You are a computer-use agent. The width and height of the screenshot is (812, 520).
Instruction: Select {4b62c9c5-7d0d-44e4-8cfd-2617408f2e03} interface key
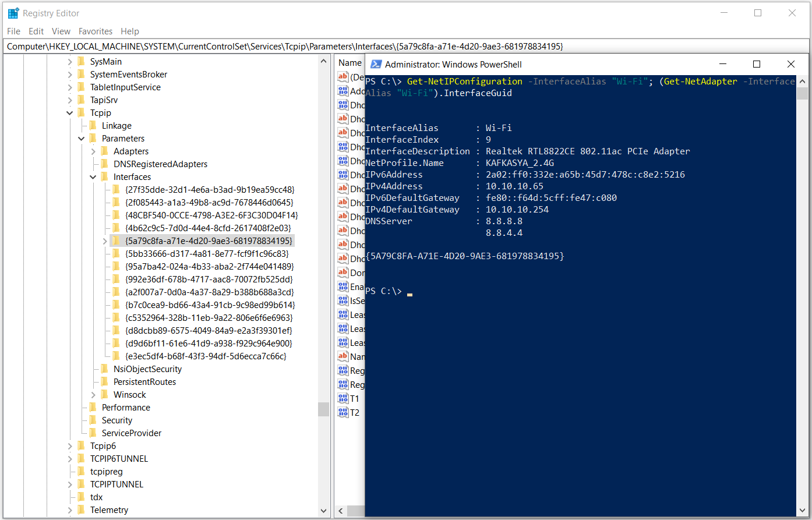(x=208, y=228)
